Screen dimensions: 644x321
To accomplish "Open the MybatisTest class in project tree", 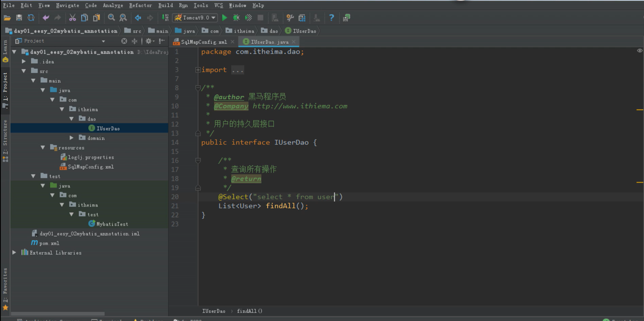I will [x=112, y=224].
